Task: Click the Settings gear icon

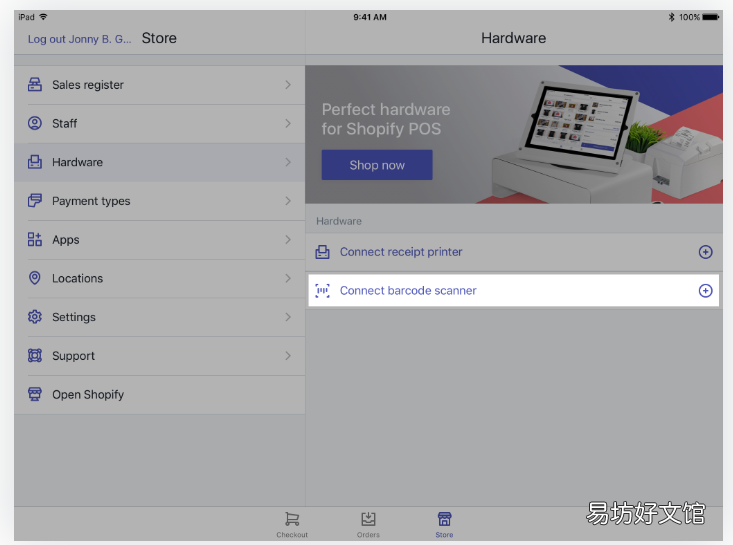Action: 35,316
